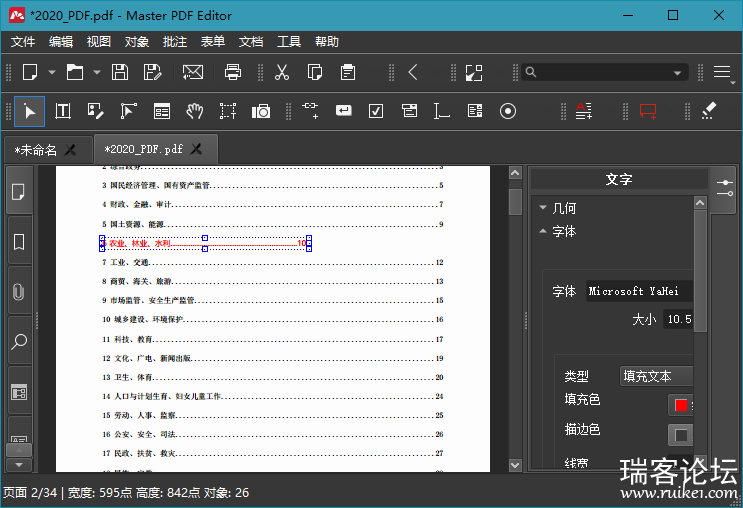Insert a checkbox form field
Screen dimensions: 743x508
click(376, 111)
